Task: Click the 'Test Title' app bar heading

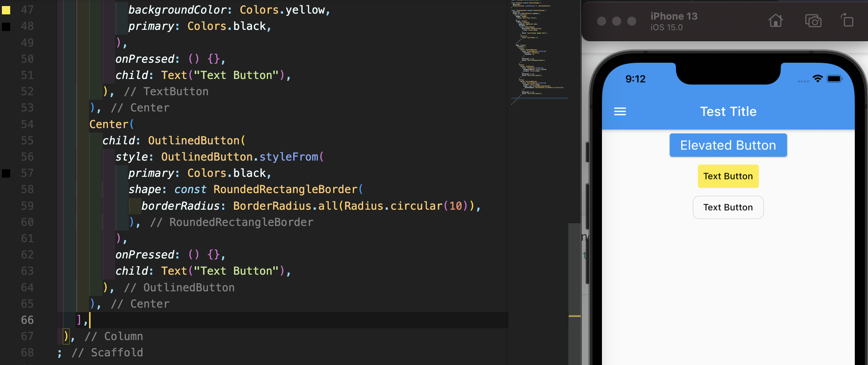Action: (x=728, y=111)
